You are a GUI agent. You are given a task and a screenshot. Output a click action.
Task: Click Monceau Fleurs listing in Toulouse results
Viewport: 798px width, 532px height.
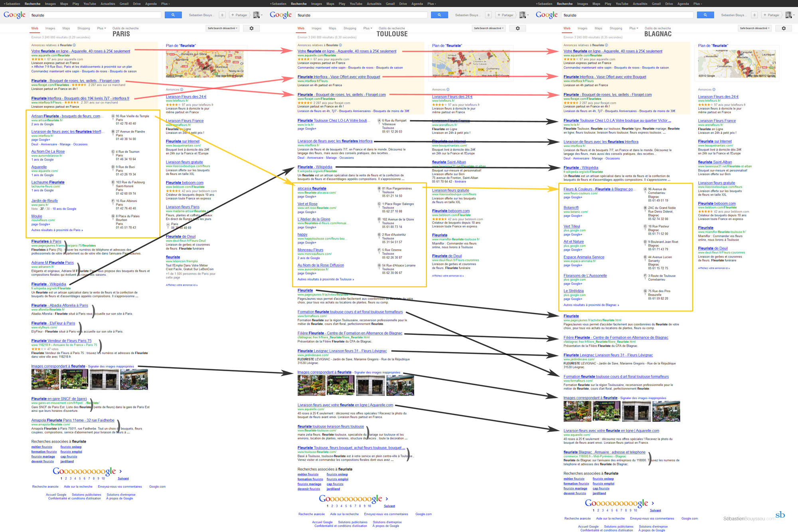pos(310,250)
